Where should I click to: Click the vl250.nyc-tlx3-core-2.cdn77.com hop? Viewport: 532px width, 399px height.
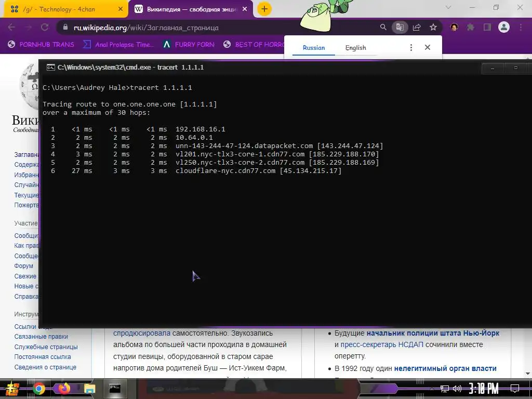[240, 163]
